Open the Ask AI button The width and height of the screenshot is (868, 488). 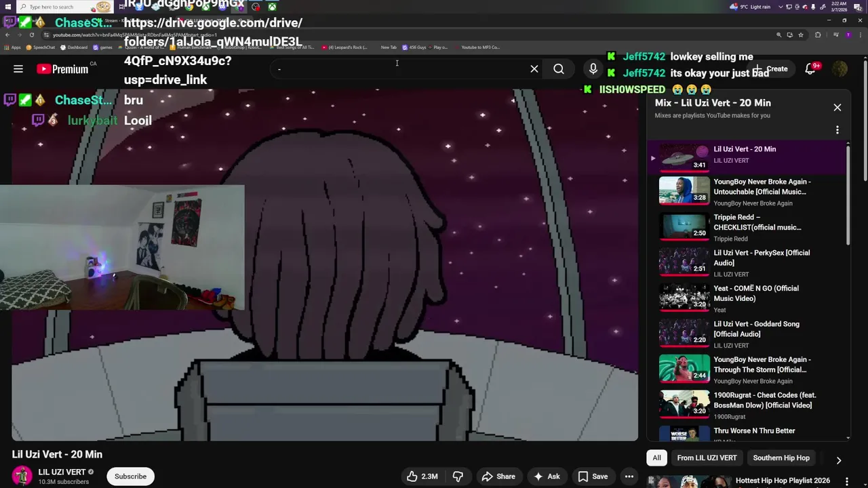pyautogui.click(x=547, y=476)
